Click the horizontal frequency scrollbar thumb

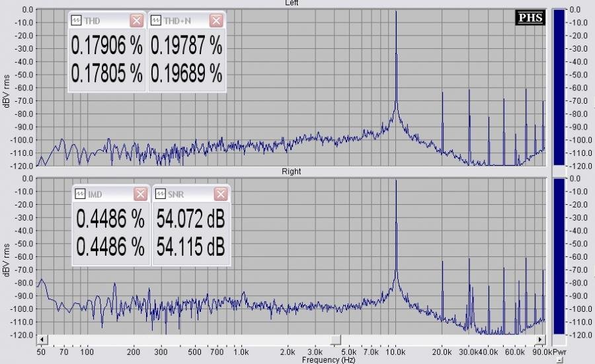click(x=336, y=340)
